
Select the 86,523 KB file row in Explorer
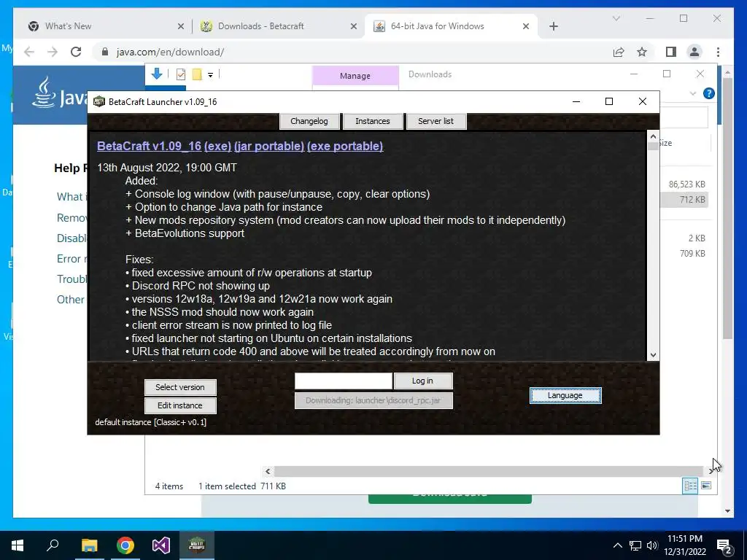[684, 184]
